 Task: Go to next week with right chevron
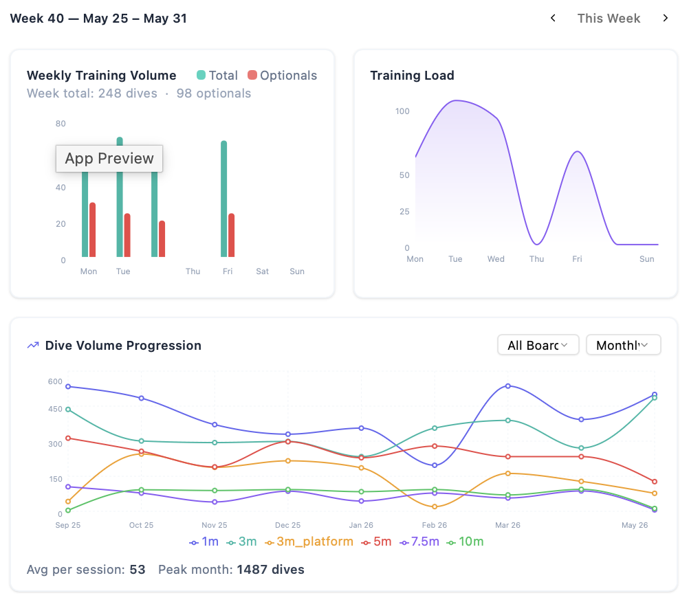pyautogui.click(x=665, y=19)
